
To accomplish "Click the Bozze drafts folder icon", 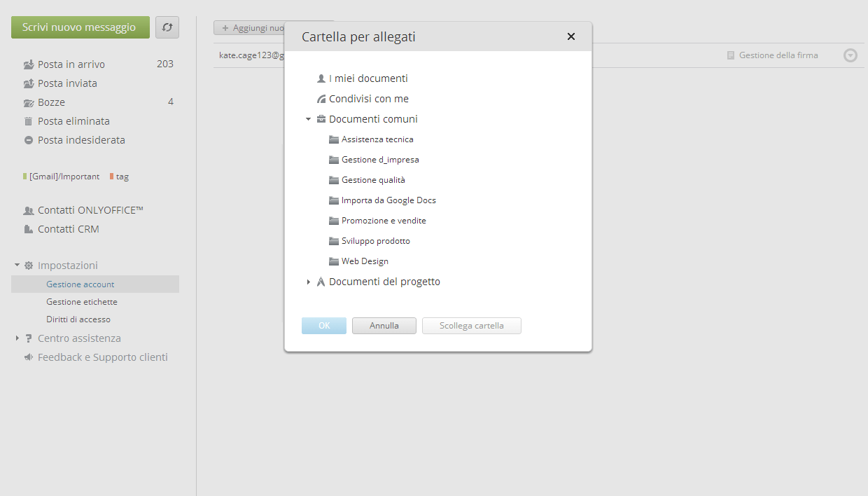I will coord(29,102).
